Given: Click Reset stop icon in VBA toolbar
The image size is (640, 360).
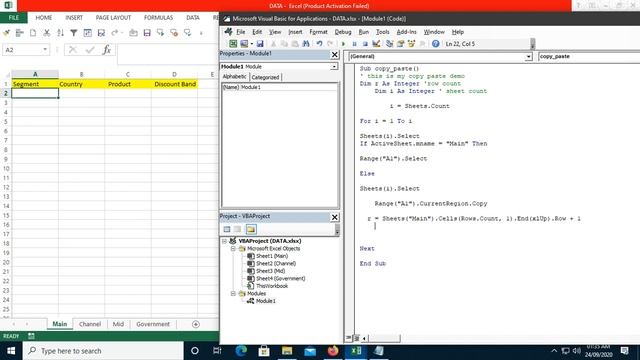Looking at the screenshot, I should pyautogui.click(x=365, y=44).
